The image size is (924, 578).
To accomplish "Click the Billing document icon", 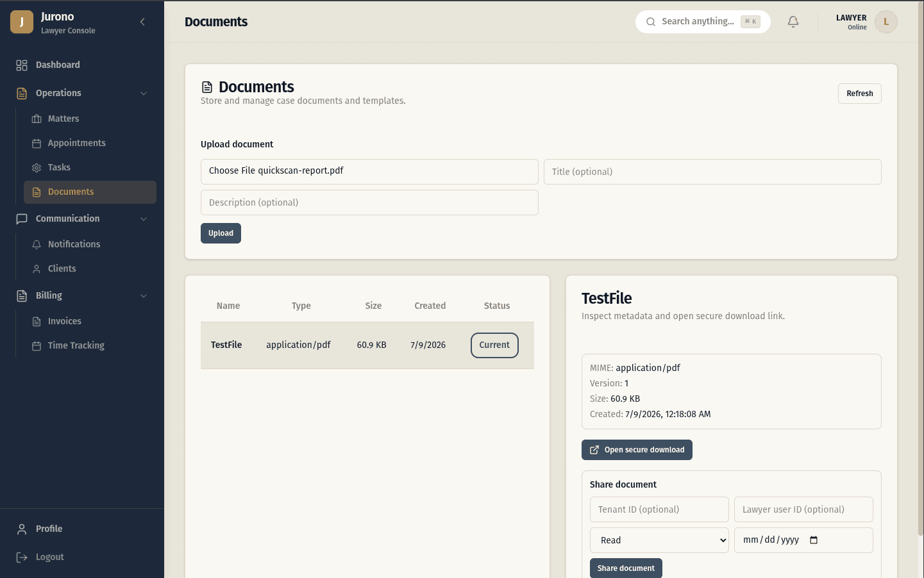I will pyautogui.click(x=22, y=295).
